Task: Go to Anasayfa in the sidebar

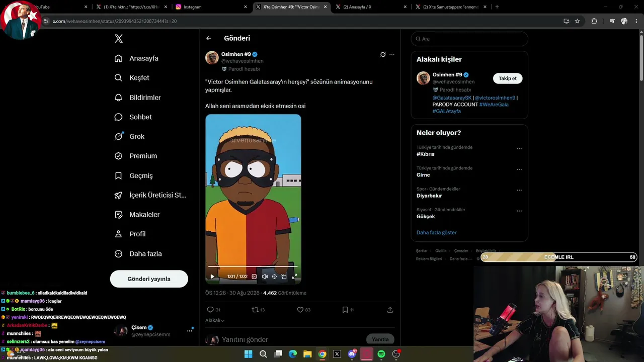Action: (136, 58)
